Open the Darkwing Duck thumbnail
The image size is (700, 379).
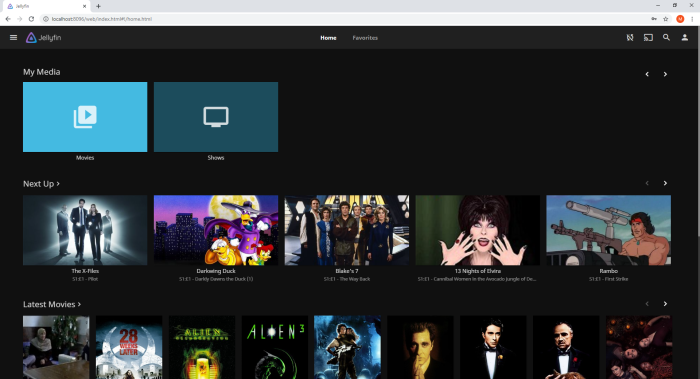pyautogui.click(x=216, y=230)
